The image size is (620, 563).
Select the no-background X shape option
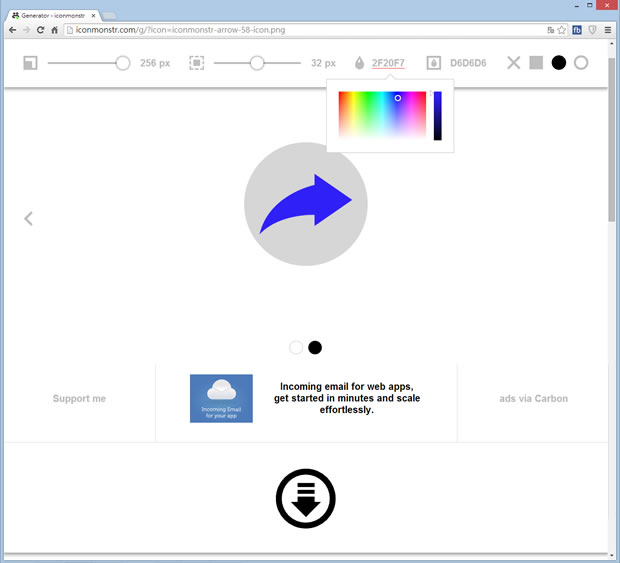tap(513, 63)
